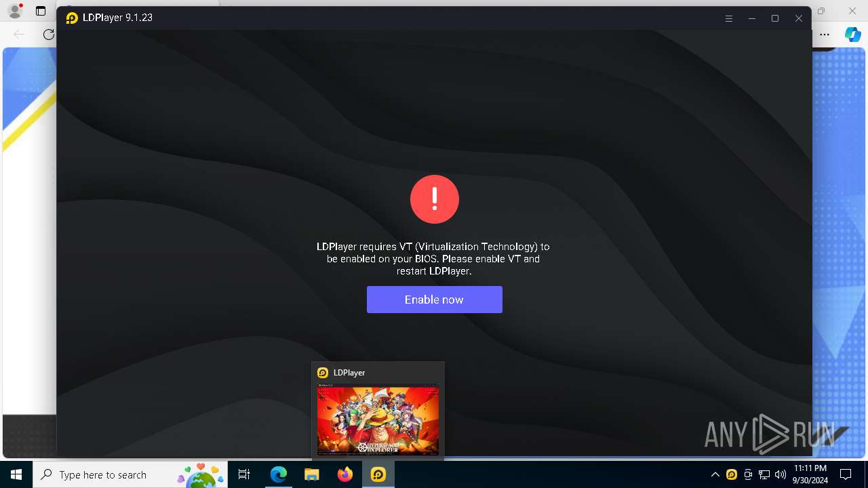Click the red exclamation warning icon
Screen dimensions: 868x488
tap(435, 199)
